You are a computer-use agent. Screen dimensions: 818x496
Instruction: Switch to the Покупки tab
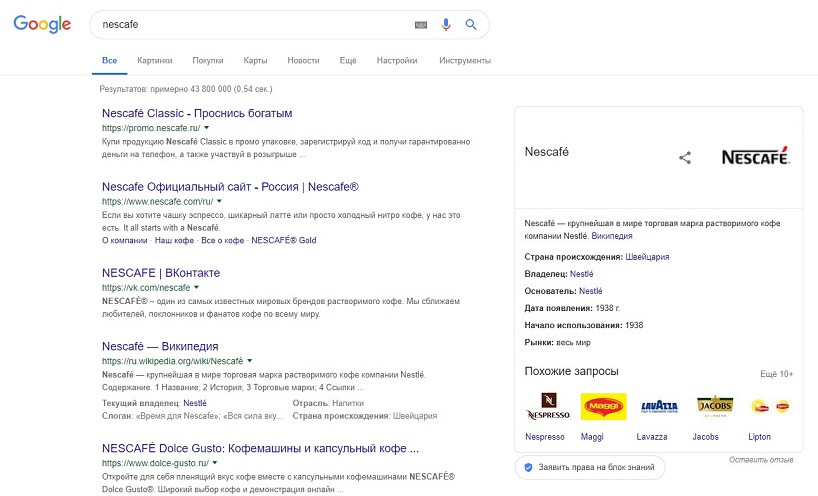208,61
